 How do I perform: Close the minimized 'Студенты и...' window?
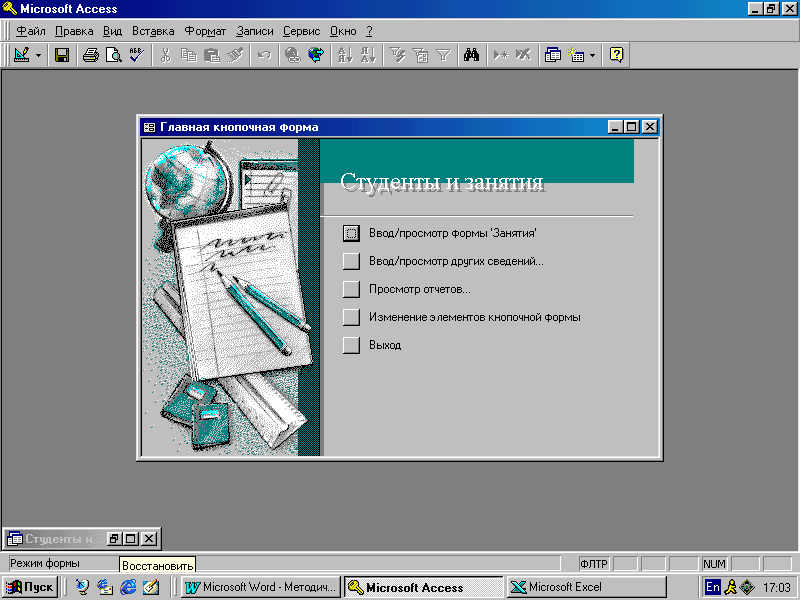point(148,538)
